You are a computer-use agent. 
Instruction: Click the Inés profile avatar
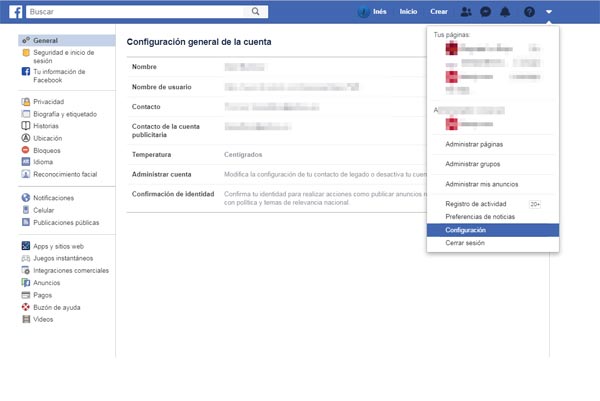[x=363, y=12]
